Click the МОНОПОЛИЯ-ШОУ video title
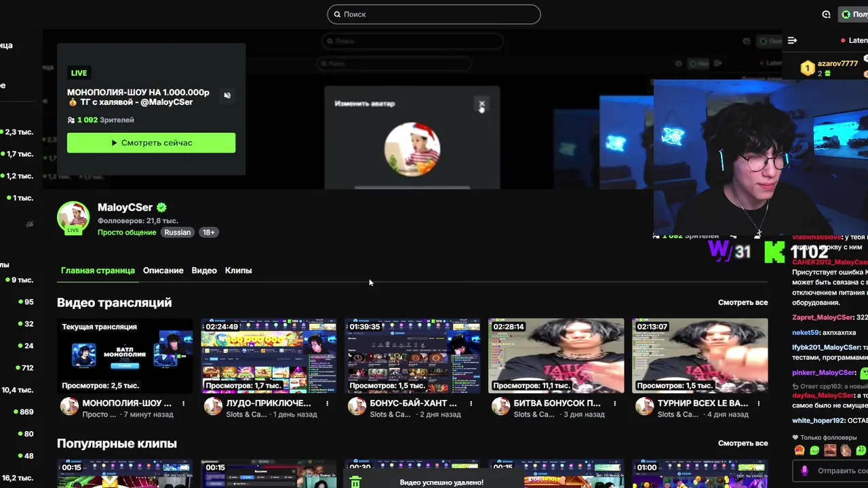 coord(127,403)
